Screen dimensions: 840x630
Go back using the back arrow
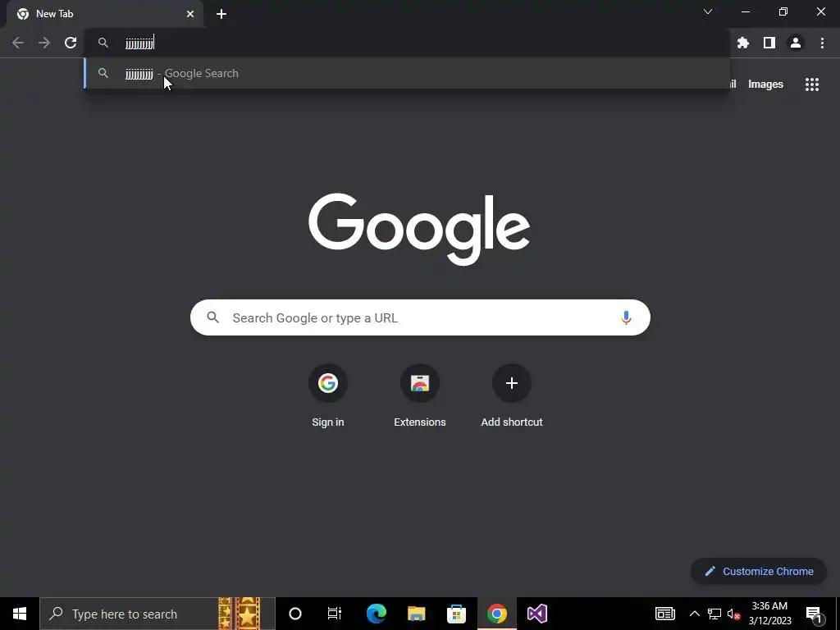18,43
